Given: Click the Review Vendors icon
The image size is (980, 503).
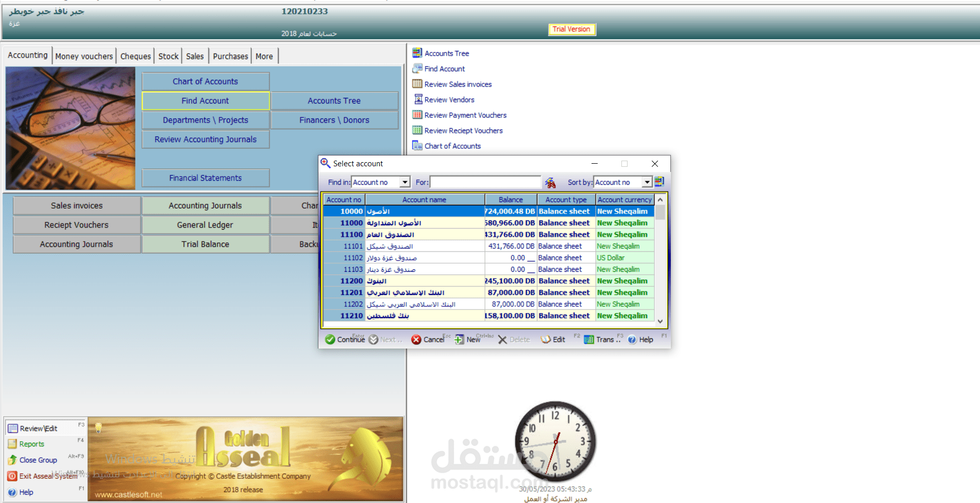Looking at the screenshot, I should [418, 99].
